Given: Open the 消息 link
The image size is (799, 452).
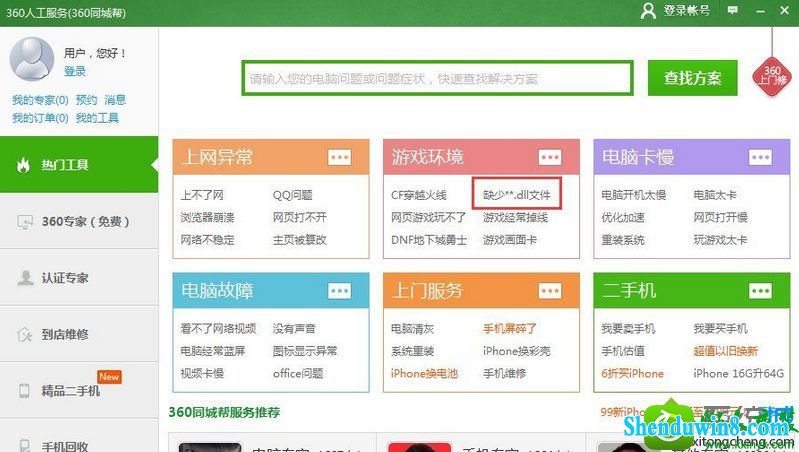Looking at the screenshot, I should tap(115, 100).
